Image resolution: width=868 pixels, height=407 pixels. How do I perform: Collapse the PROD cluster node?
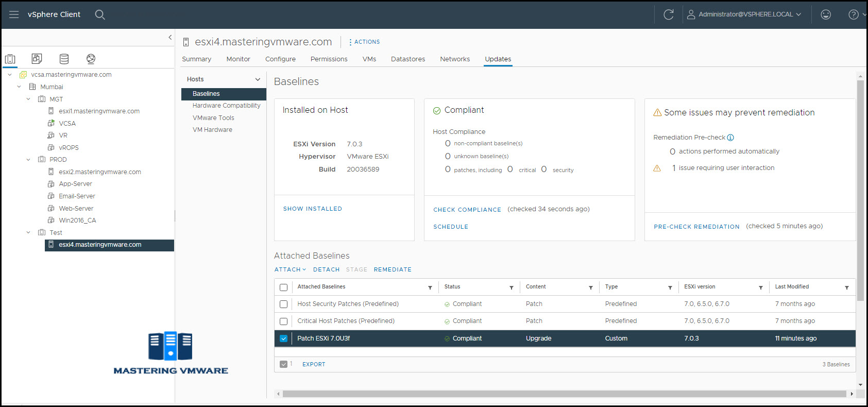click(28, 160)
